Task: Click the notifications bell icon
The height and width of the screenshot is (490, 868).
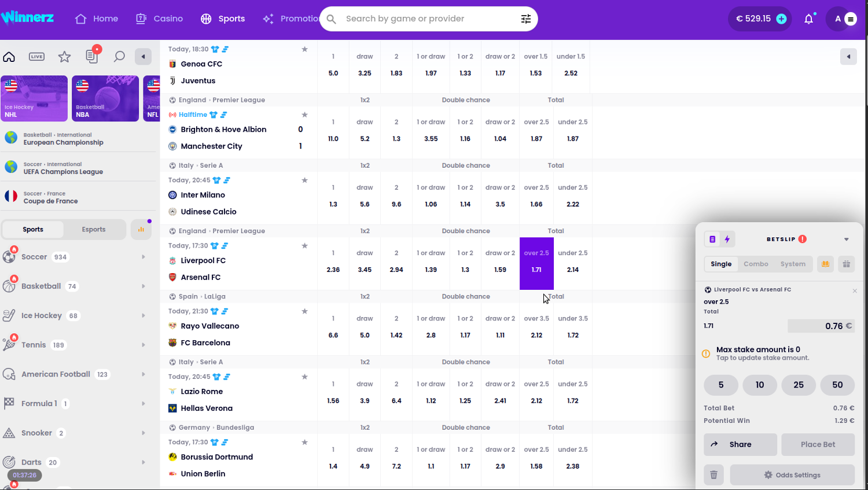Action: (808, 19)
